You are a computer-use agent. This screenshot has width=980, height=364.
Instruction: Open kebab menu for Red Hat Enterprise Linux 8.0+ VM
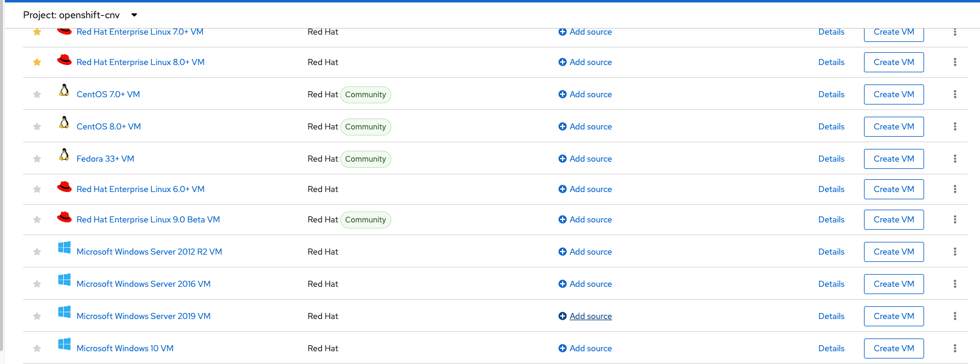(955, 62)
